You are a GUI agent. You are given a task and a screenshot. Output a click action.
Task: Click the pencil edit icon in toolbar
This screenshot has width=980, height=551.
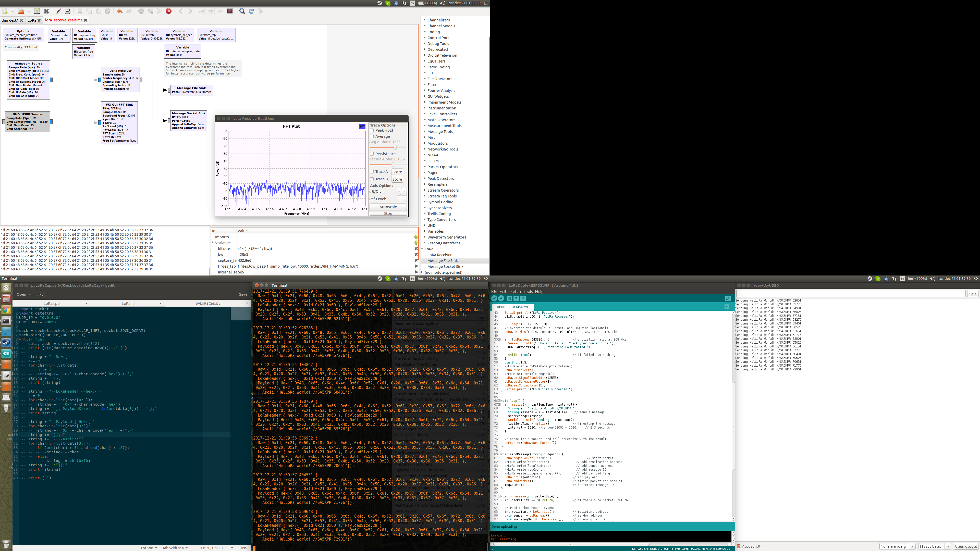[58, 11]
